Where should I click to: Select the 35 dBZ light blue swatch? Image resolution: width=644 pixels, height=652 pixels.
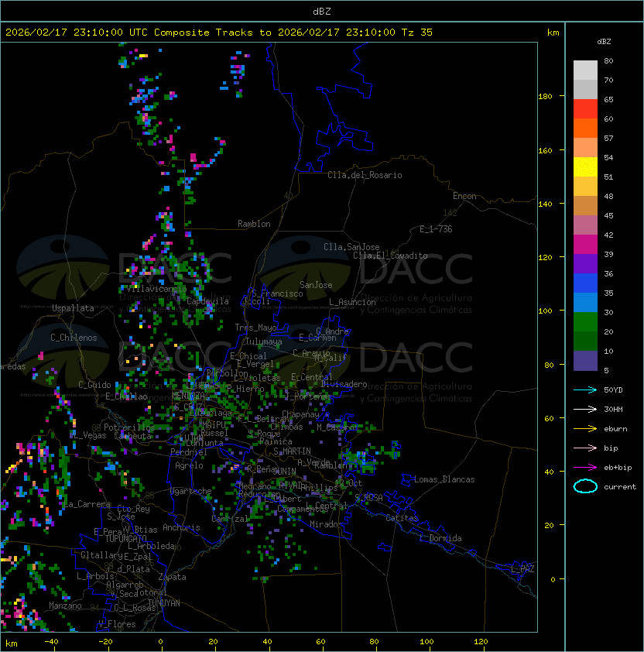coord(585,302)
